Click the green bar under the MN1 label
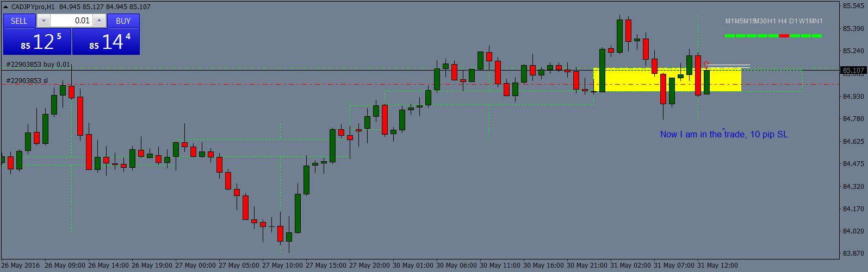 (816, 36)
